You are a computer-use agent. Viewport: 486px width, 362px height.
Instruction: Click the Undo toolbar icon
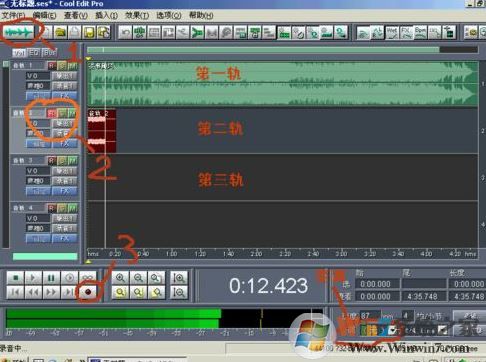[x=125, y=33]
